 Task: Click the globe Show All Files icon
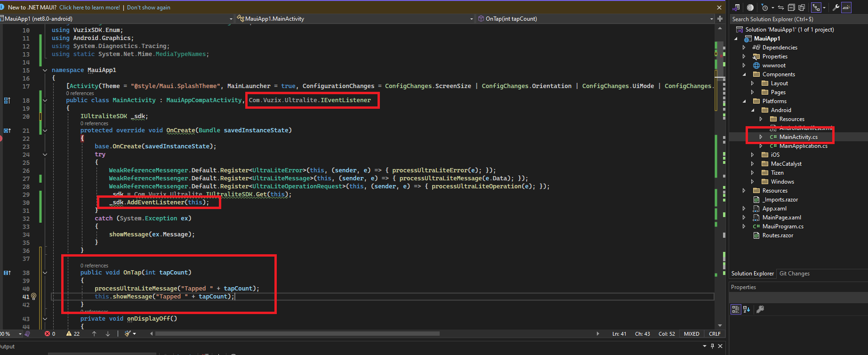pyautogui.click(x=750, y=8)
